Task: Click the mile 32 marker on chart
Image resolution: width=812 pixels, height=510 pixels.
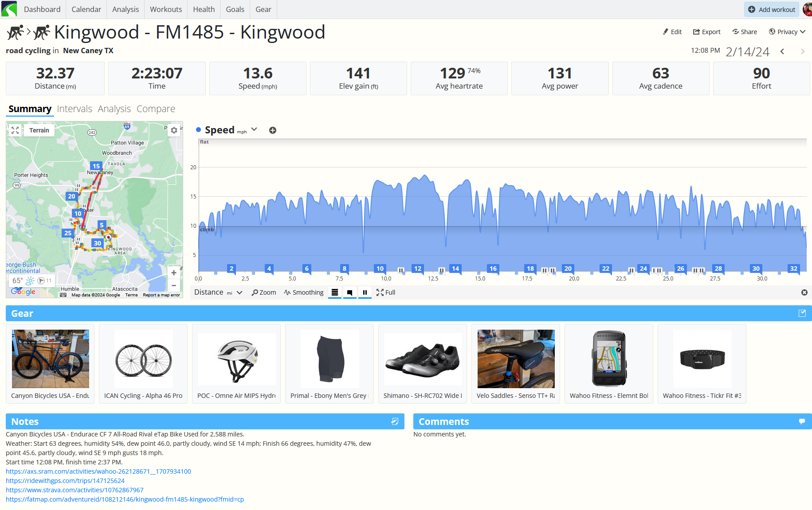Action: (x=794, y=269)
